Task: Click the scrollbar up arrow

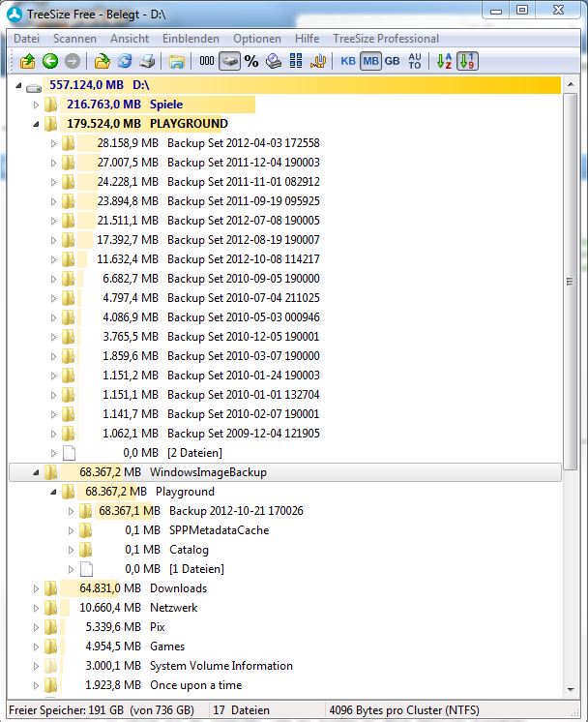Action: [571, 85]
